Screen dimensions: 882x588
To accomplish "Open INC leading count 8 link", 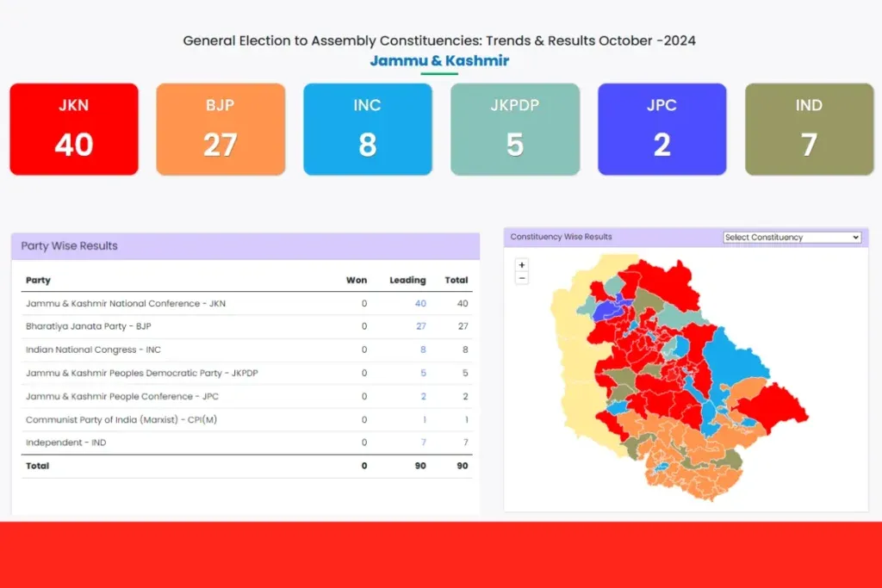I will point(423,350).
